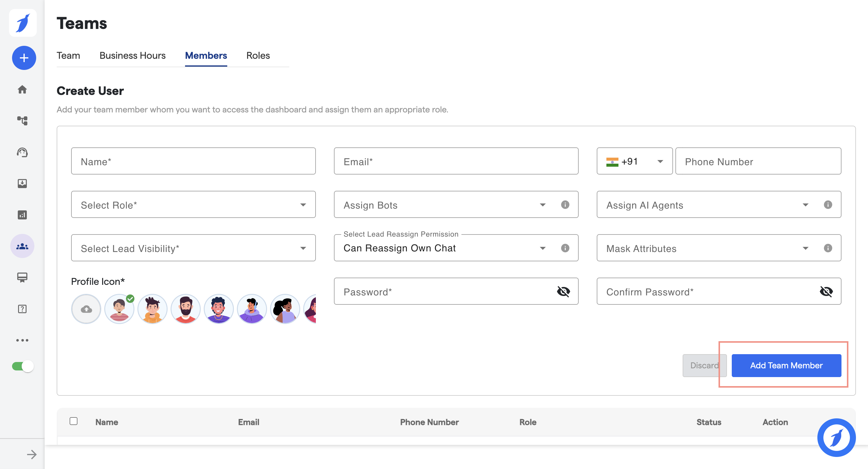Open the Home icon in sidebar
The height and width of the screenshot is (469, 868).
click(x=22, y=89)
